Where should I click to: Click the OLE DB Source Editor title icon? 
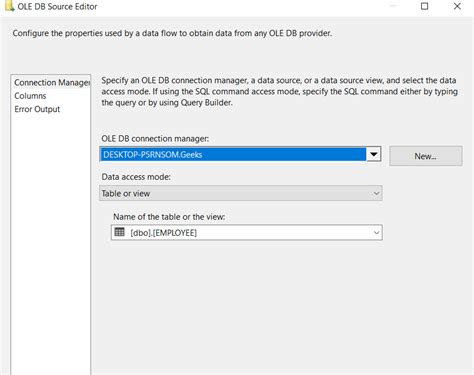pyautogui.click(x=9, y=6)
